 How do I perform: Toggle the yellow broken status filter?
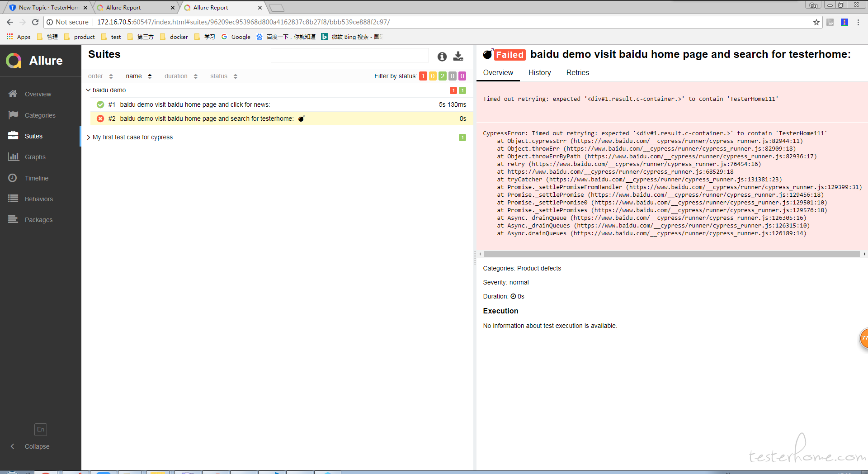click(x=433, y=76)
